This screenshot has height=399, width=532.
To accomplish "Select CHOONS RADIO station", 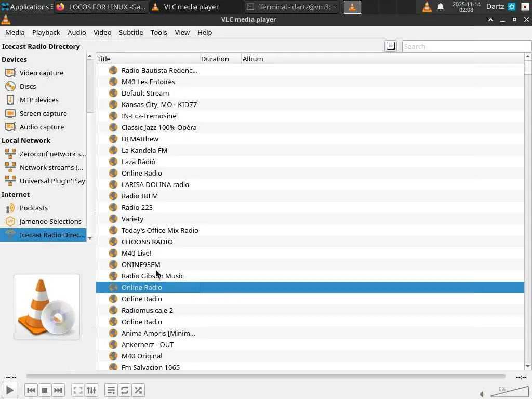I will (310, 242).
